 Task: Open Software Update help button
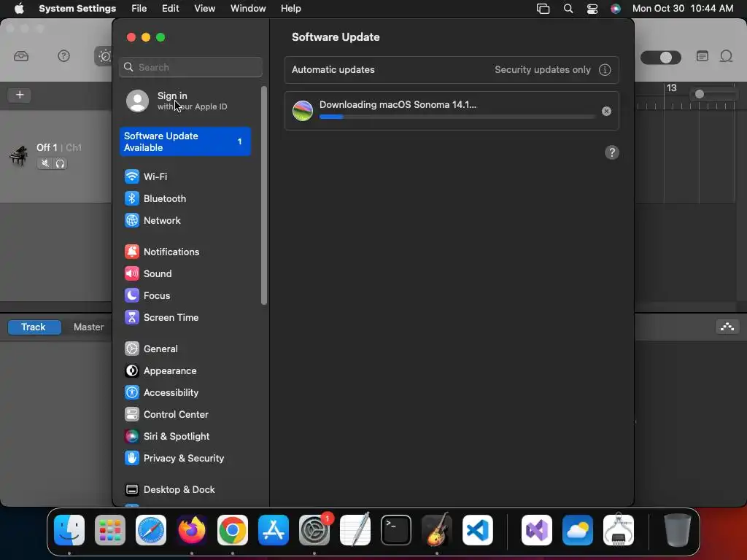[x=612, y=153]
